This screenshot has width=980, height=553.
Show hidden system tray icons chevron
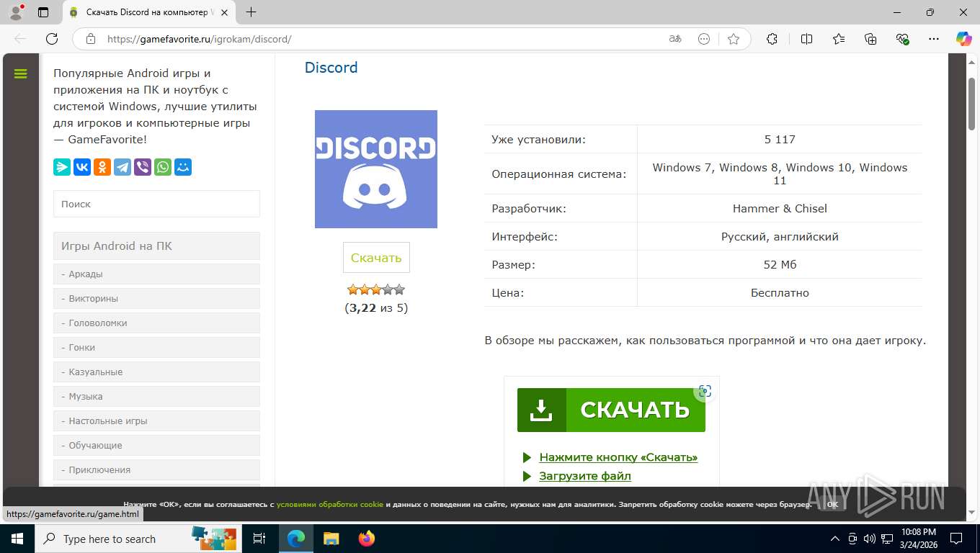point(835,539)
